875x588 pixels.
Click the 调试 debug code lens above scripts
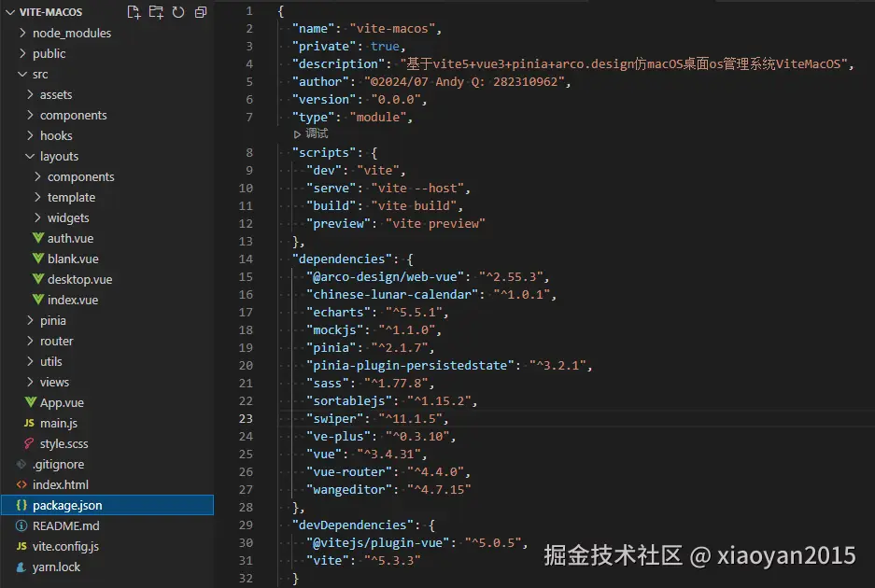coord(317,133)
